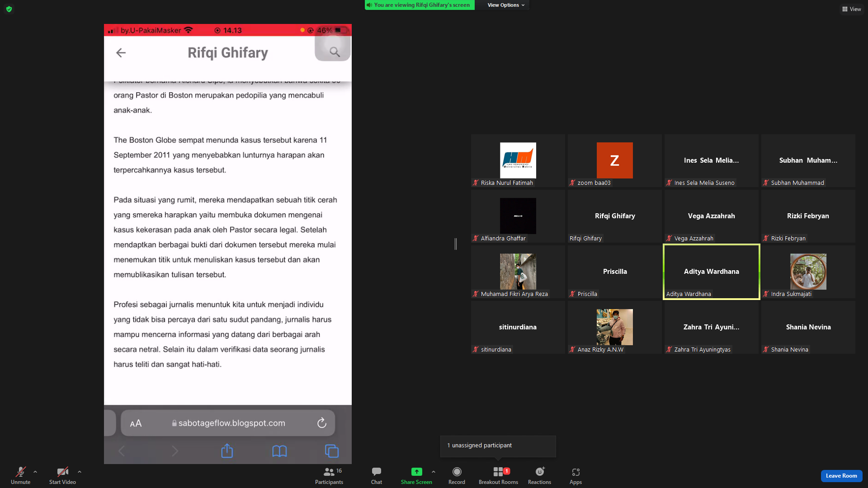The height and width of the screenshot is (488, 868).
Task: Open the Participants panel
Action: pos(329,475)
